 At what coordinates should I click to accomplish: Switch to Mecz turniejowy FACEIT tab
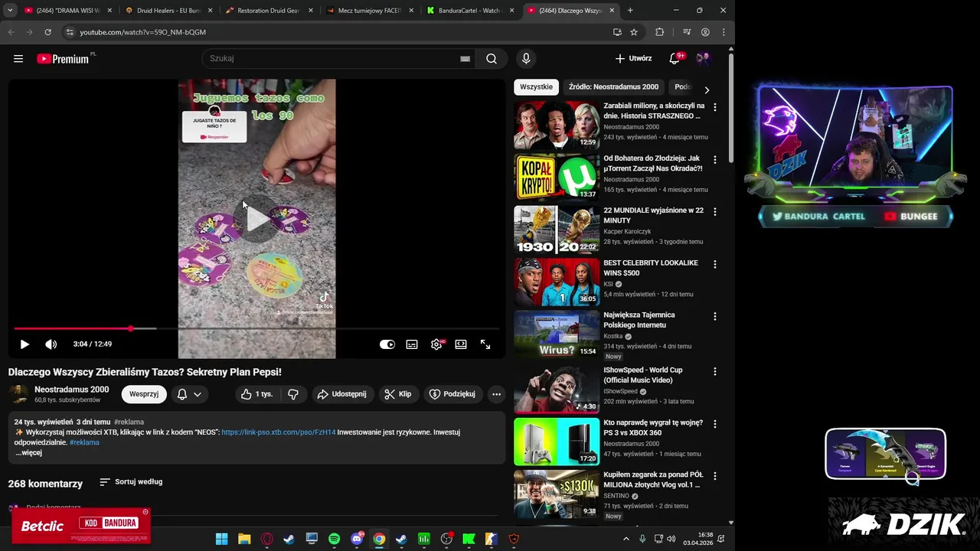tap(369, 11)
